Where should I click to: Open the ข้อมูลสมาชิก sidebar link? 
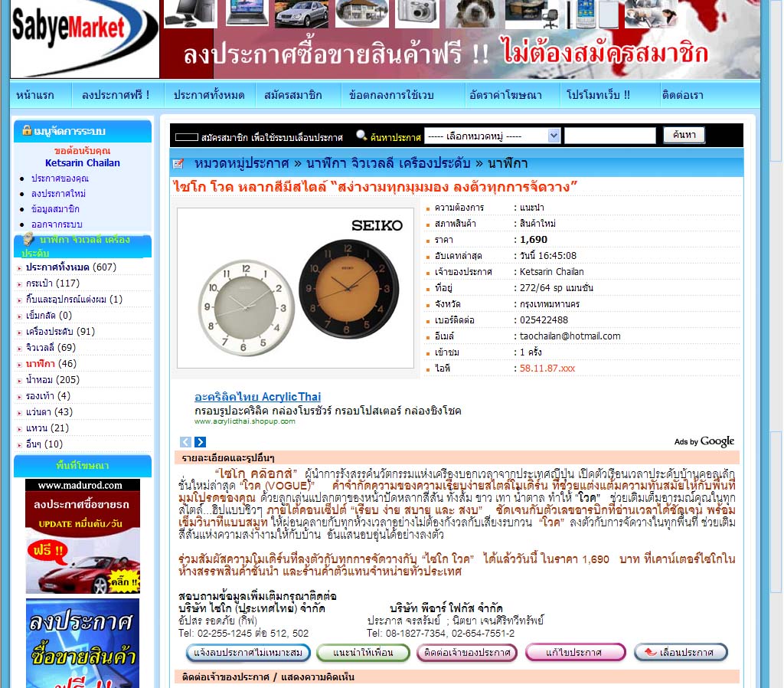point(55,209)
